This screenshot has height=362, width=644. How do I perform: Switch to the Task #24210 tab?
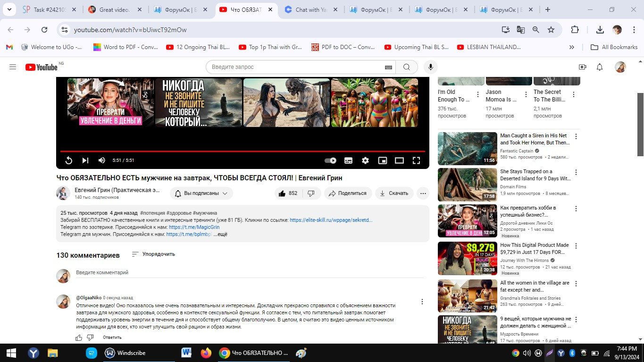(x=50, y=9)
